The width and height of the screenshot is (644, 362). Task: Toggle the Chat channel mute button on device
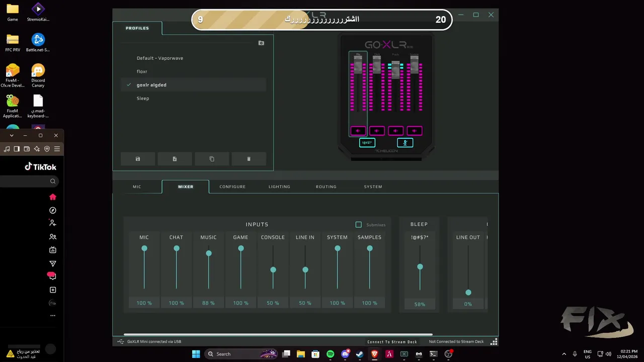pos(377,131)
